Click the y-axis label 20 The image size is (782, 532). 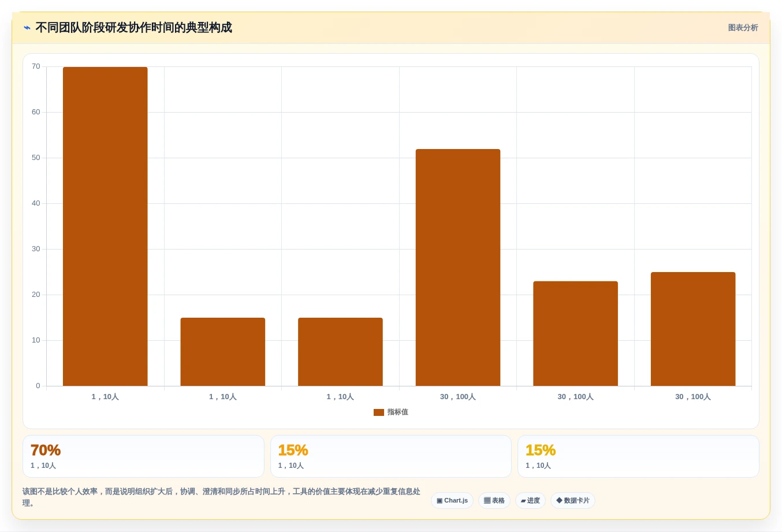click(x=36, y=295)
